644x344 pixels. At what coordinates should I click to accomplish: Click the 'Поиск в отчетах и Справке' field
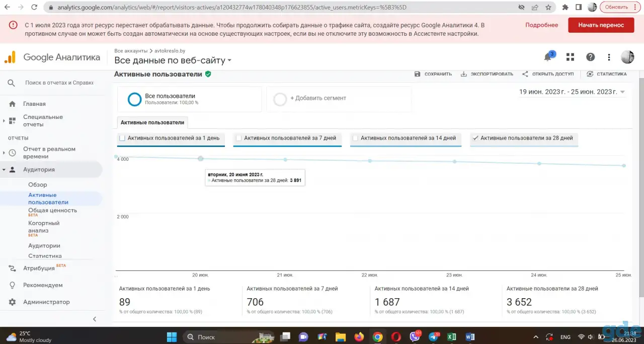59,83
